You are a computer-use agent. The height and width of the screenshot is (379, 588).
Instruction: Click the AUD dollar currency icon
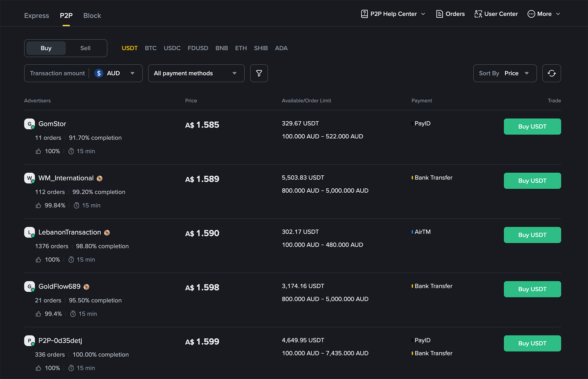[x=99, y=73]
